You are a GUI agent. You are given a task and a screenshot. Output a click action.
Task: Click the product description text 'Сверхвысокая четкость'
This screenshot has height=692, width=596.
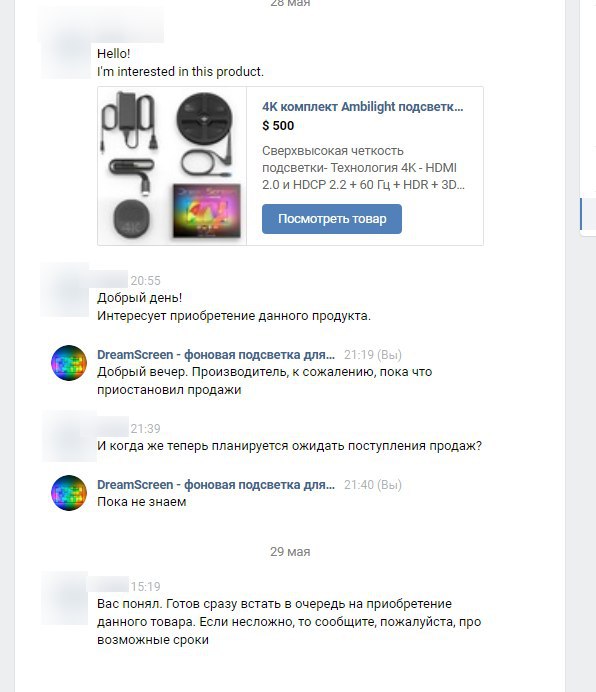[x=333, y=151]
